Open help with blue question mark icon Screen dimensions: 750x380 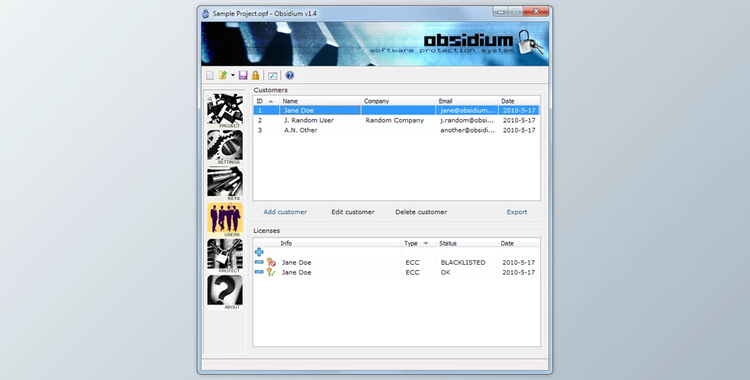[289, 76]
